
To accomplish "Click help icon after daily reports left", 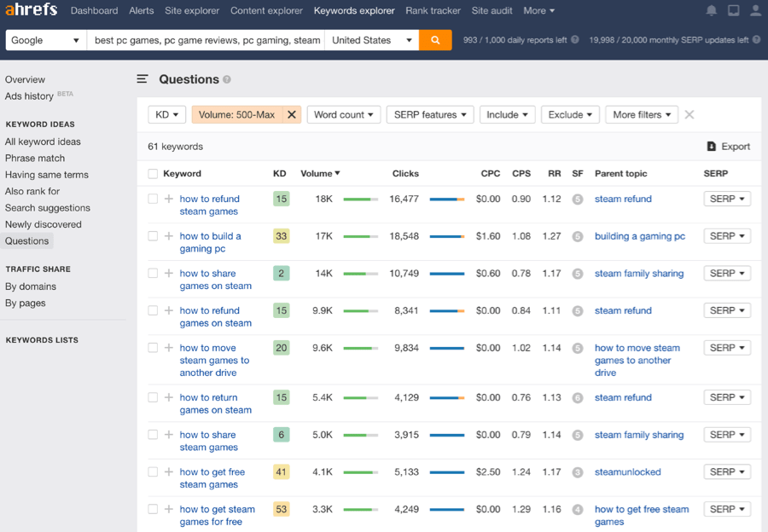I will 575,39.
